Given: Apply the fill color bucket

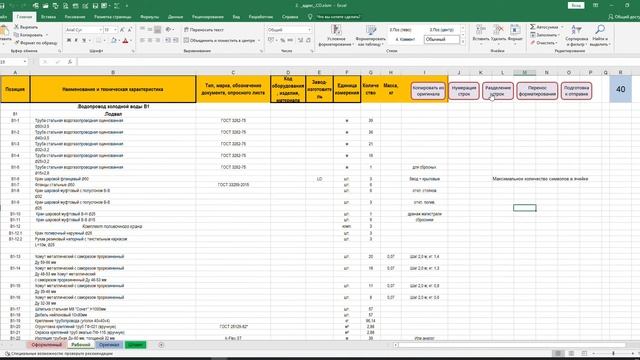Looking at the screenshot, I should [x=113, y=40].
